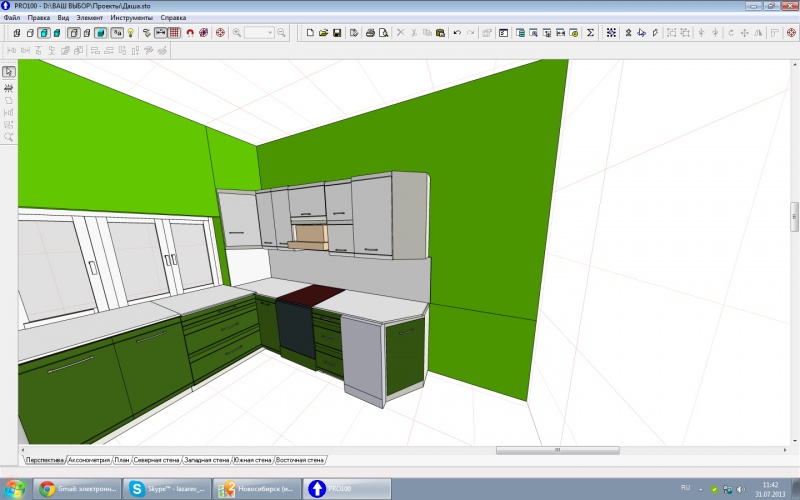Open Skype from the taskbar

165,488
